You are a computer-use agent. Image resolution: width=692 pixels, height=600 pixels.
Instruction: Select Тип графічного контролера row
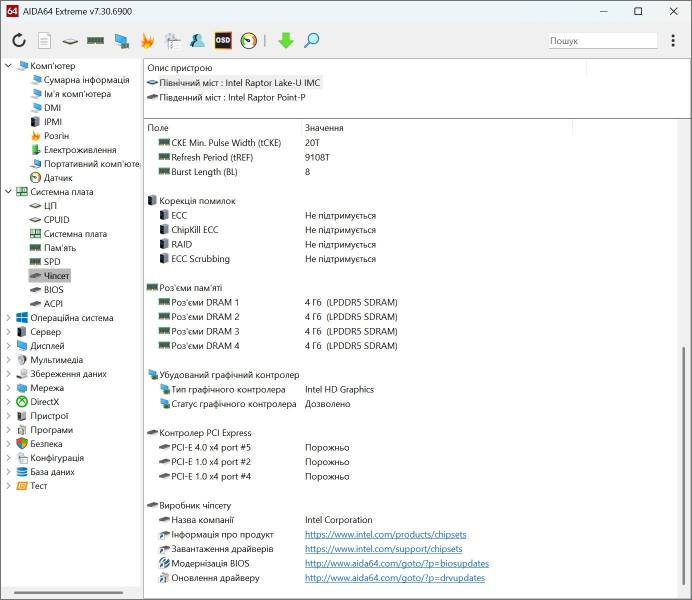pyautogui.click(x=410, y=390)
